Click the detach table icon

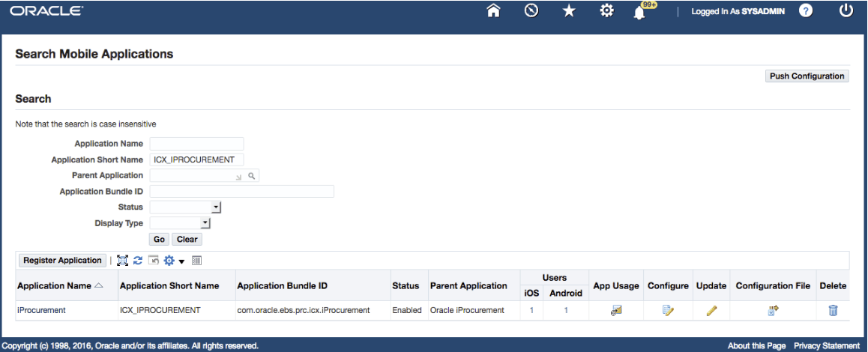[122, 260]
